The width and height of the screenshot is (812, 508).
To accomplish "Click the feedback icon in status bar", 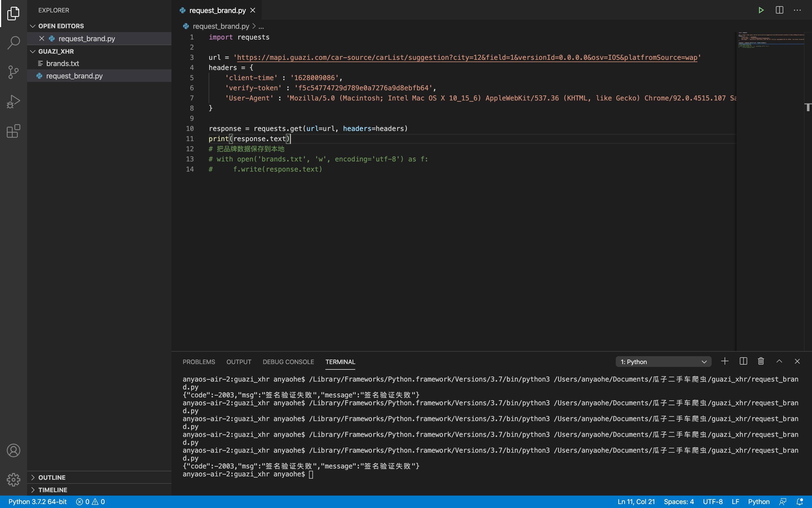I will (x=783, y=502).
